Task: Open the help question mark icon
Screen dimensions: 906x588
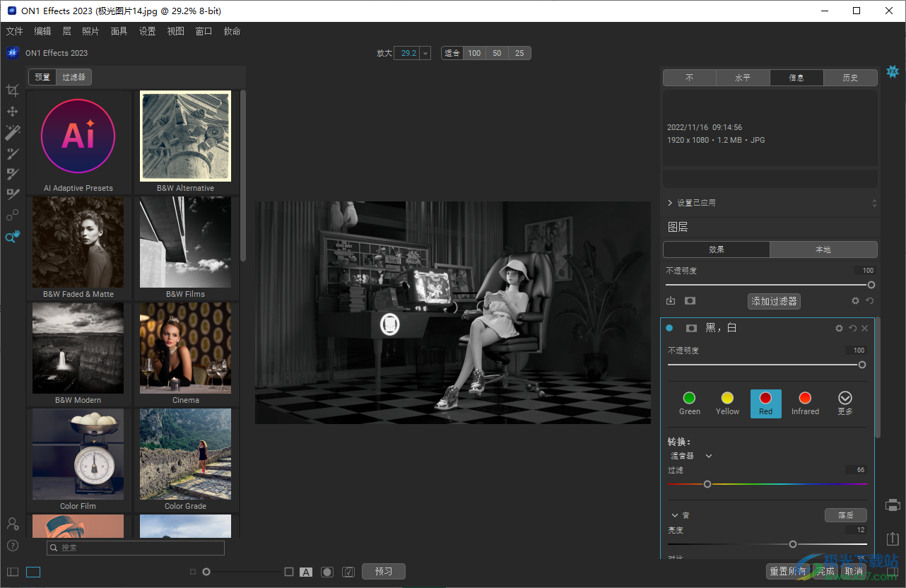Action: [13, 546]
